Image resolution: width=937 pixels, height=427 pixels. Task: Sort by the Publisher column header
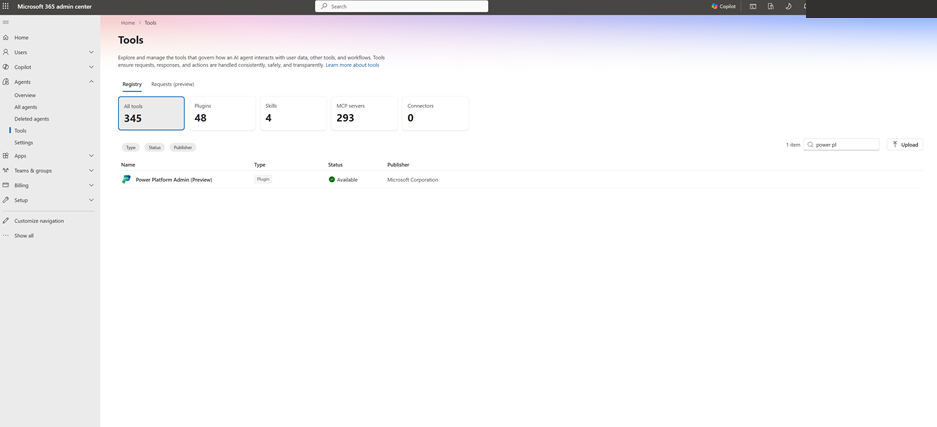pos(398,165)
